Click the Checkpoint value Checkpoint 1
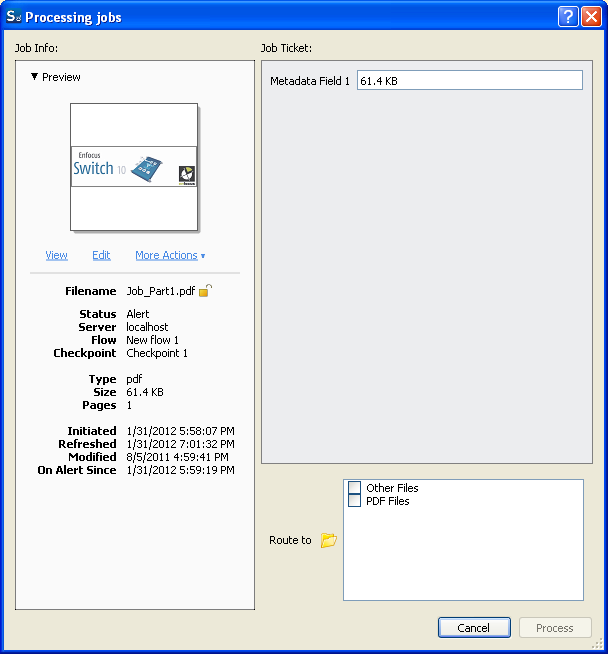 pos(157,353)
